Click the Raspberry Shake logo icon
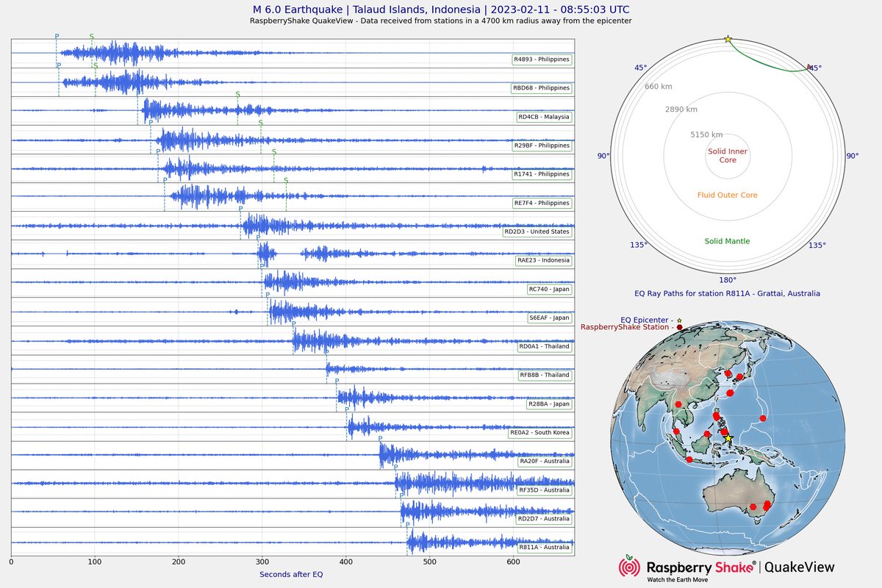This screenshot has width=882, height=588. pyautogui.click(x=628, y=567)
